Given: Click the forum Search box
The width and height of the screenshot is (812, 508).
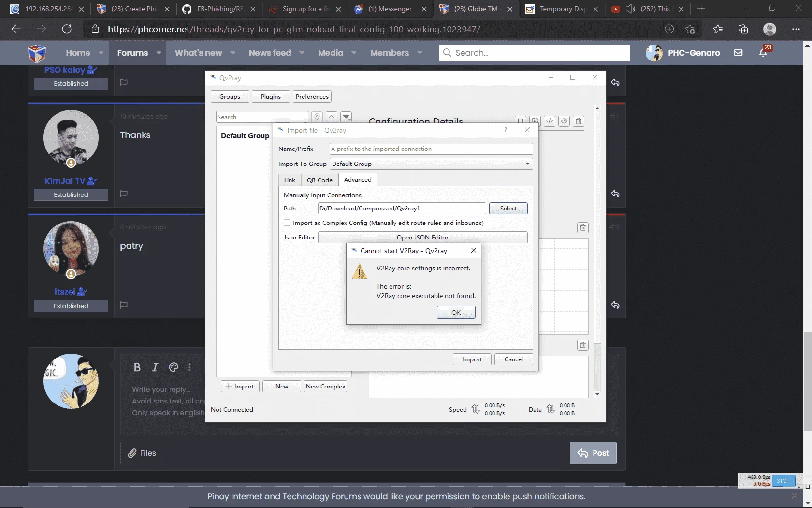Looking at the screenshot, I should point(534,53).
